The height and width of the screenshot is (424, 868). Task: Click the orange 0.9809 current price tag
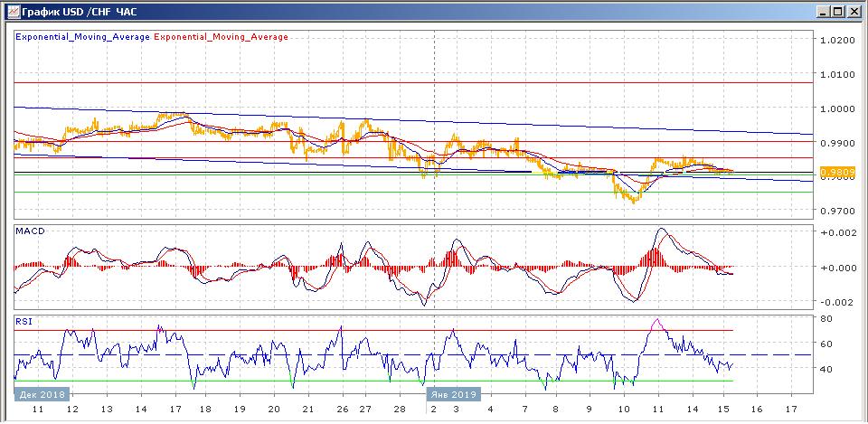pyautogui.click(x=838, y=173)
